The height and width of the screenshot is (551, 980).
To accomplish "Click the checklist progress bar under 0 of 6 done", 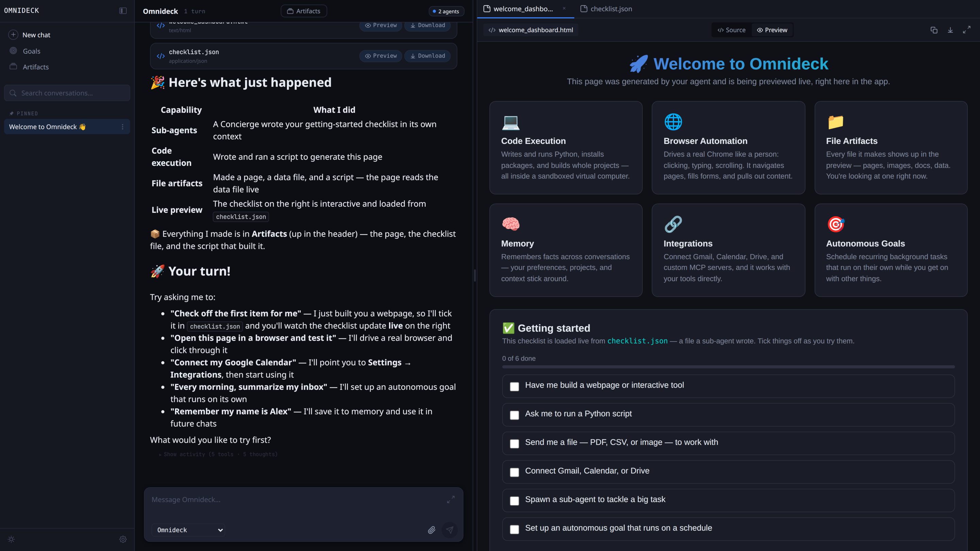I will coord(728,367).
